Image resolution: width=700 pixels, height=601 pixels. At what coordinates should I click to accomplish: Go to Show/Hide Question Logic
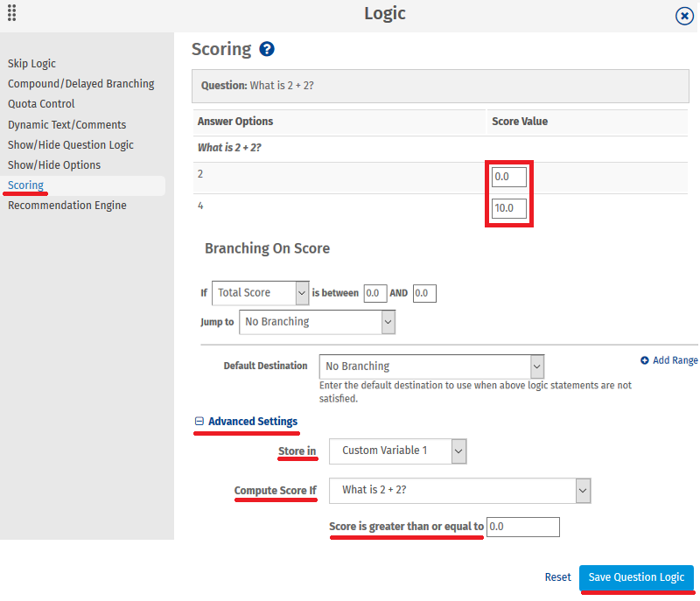71,145
